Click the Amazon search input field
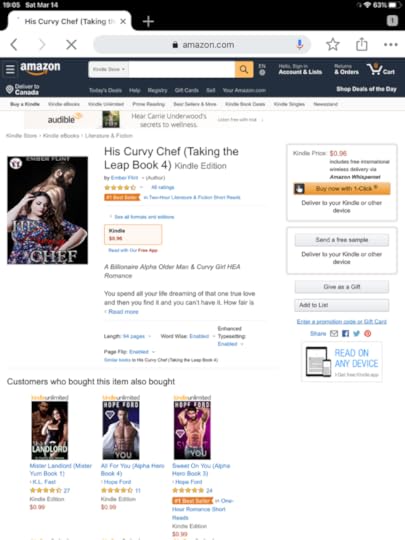 pos(181,69)
